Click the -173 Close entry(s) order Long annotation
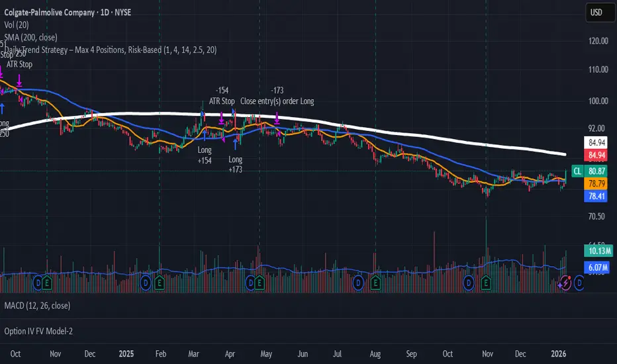This screenshot has width=617, height=364. coord(277,95)
